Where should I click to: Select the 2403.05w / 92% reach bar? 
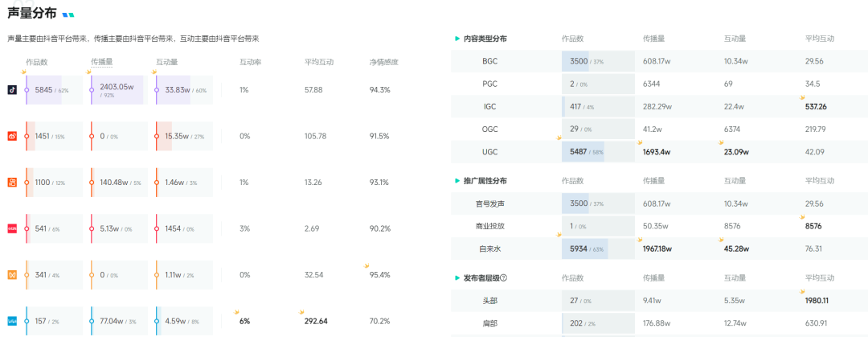pyautogui.click(x=118, y=90)
